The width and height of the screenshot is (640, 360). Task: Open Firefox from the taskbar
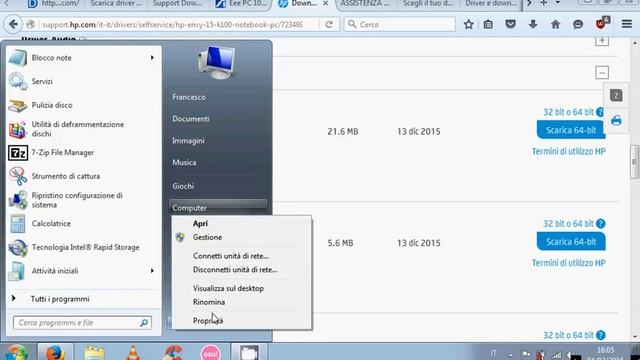(55, 353)
